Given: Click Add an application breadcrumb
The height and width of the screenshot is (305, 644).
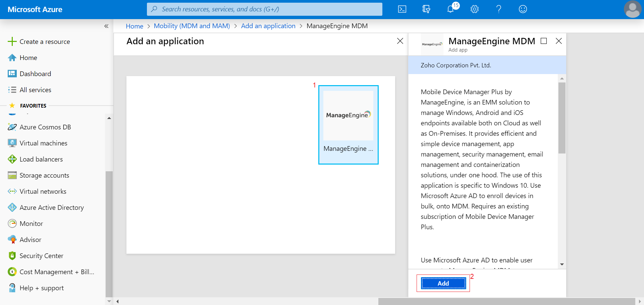Looking at the screenshot, I should (268, 26).
